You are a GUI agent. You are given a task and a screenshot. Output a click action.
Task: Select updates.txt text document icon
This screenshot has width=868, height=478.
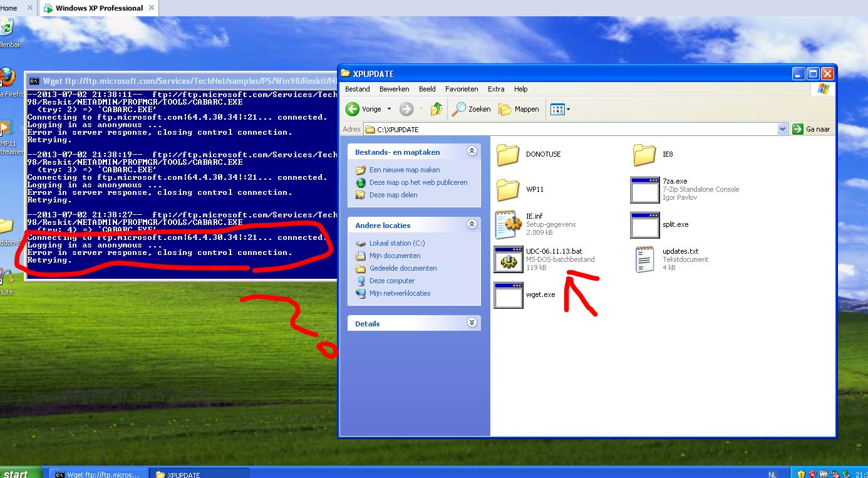coord(644,259)
